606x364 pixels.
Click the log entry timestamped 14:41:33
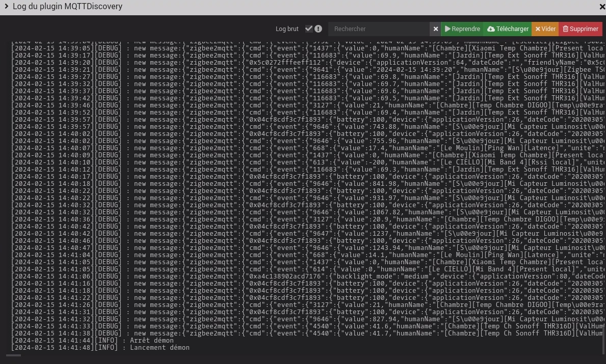pyautogui.click(x=307, y=326)
